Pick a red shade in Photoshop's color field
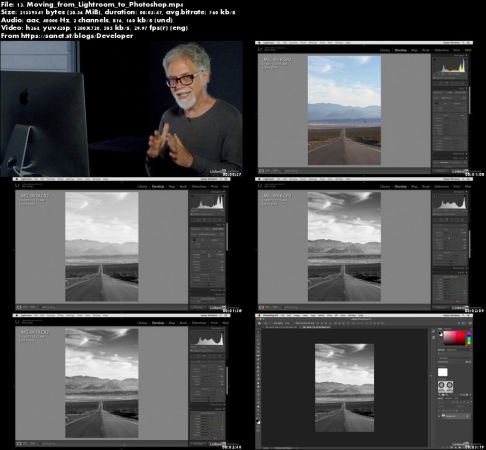The height and width of the screenshot is (450, 486). (x=454, y=338)
